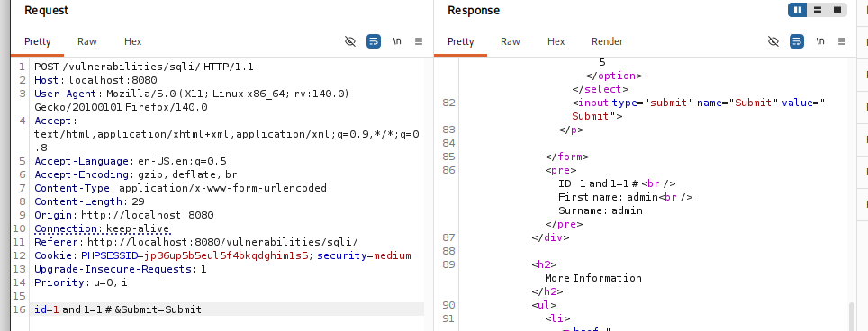
Task: Select the side-by-side layout icon
Action: pyautogui.click(x=798, y=10)
